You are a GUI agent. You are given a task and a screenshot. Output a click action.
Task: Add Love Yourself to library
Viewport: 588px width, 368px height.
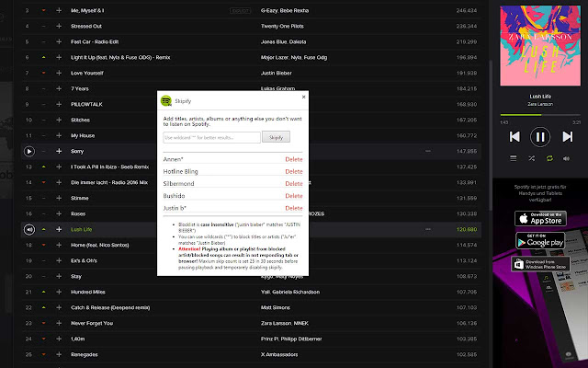pyautogui.click(x=59, y=73)
